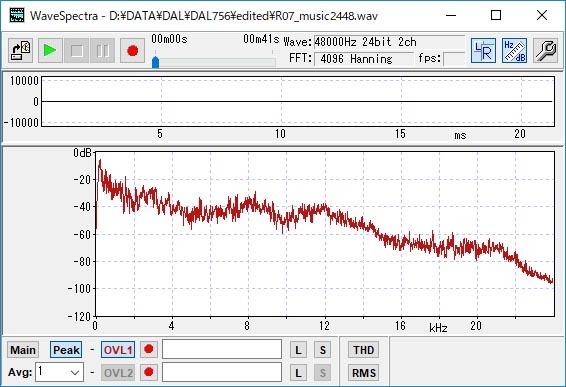Screen dimensions: 566x387
Task: Click the 00m00s elapsed time label
Action: coord(169,39)
